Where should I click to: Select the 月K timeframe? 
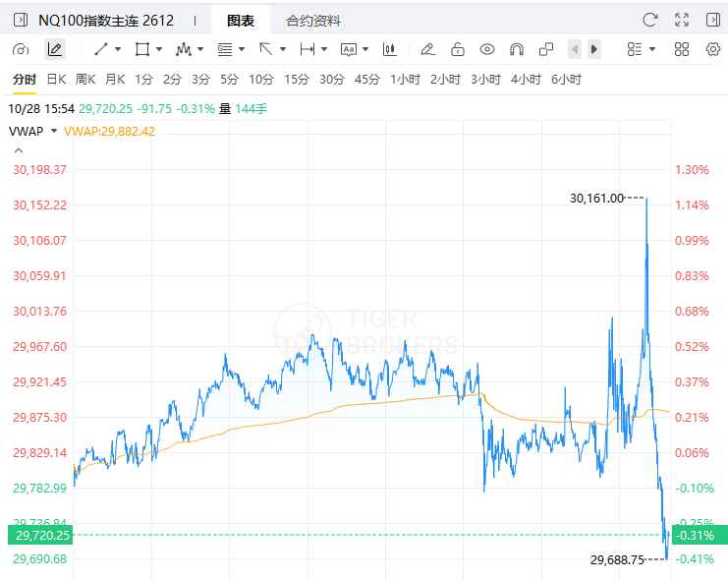(115, 80)
